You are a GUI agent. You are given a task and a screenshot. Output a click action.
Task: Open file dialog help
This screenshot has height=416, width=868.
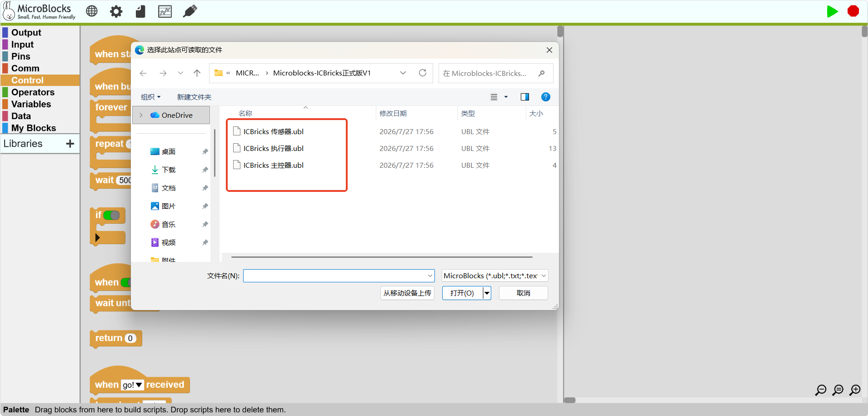click(546, 97)
